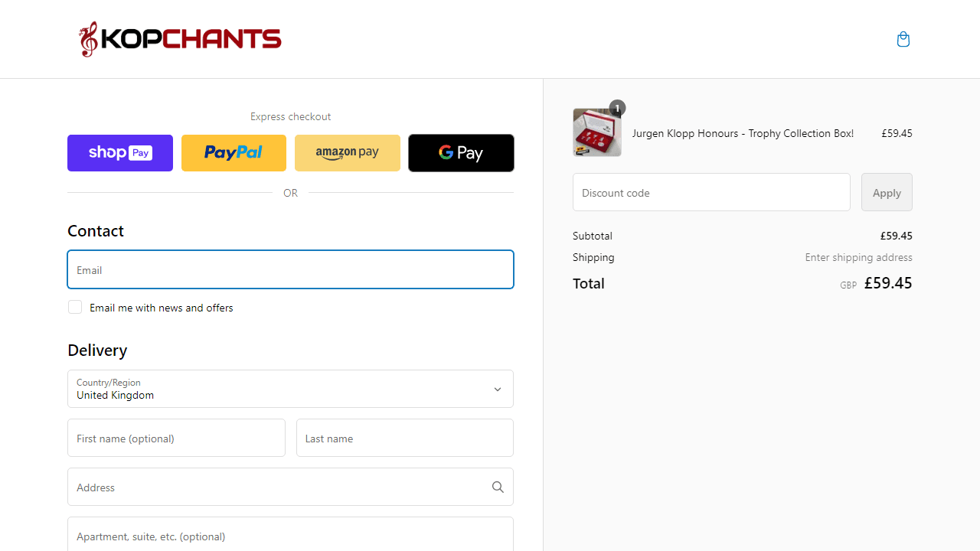Pay with Shop Pay express checkout
The height and width of the screenshot is (551, 980).
(x=120, y=153)
